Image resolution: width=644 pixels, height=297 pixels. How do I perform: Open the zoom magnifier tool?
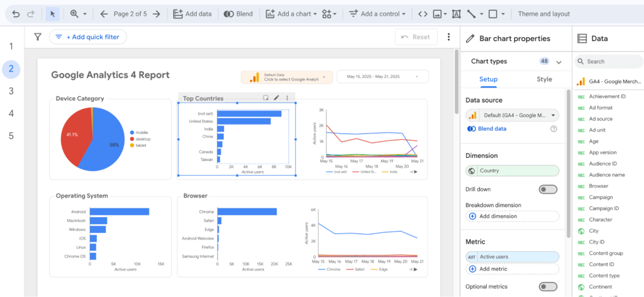click(x=74, y=14)
